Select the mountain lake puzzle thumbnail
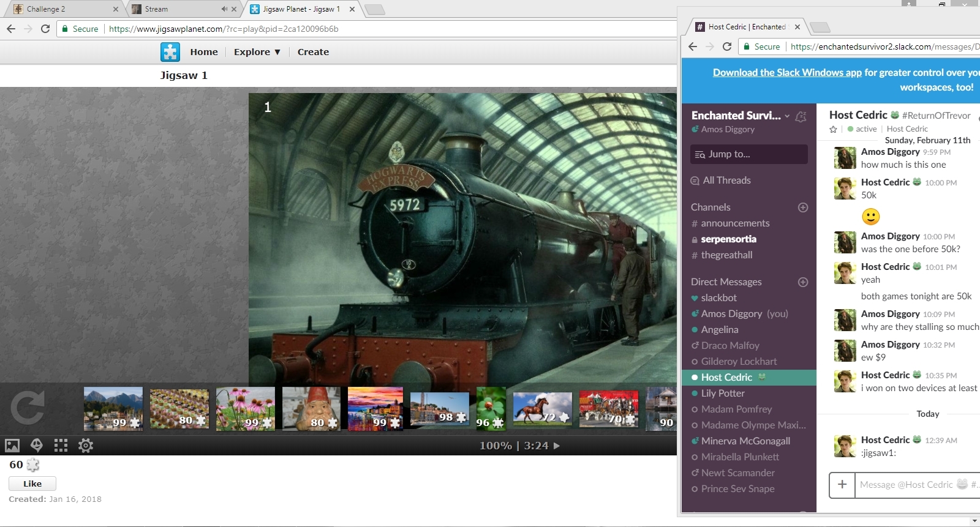This screenshot has width=980, height=527. 113,408
